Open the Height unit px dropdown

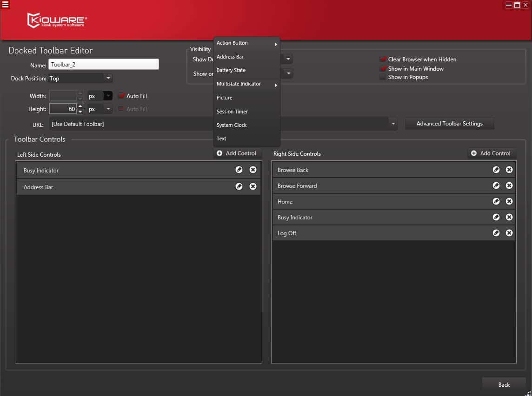108,109
